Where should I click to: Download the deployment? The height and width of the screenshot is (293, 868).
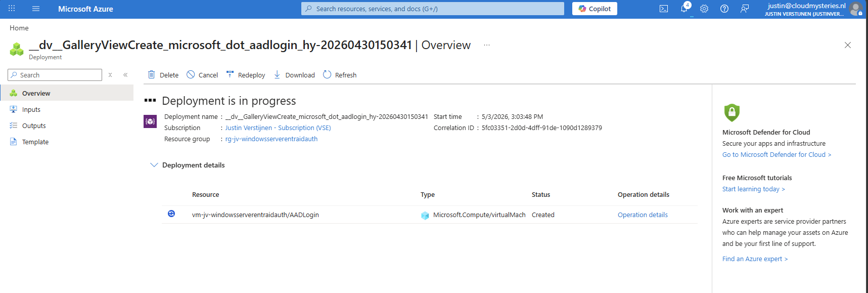(294, 75)
